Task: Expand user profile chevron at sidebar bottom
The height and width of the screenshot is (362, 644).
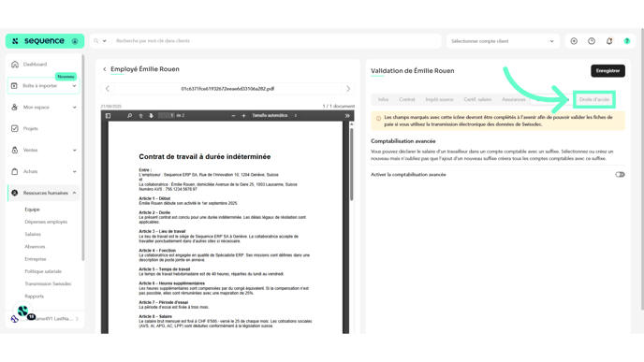Action: [77, 319]
